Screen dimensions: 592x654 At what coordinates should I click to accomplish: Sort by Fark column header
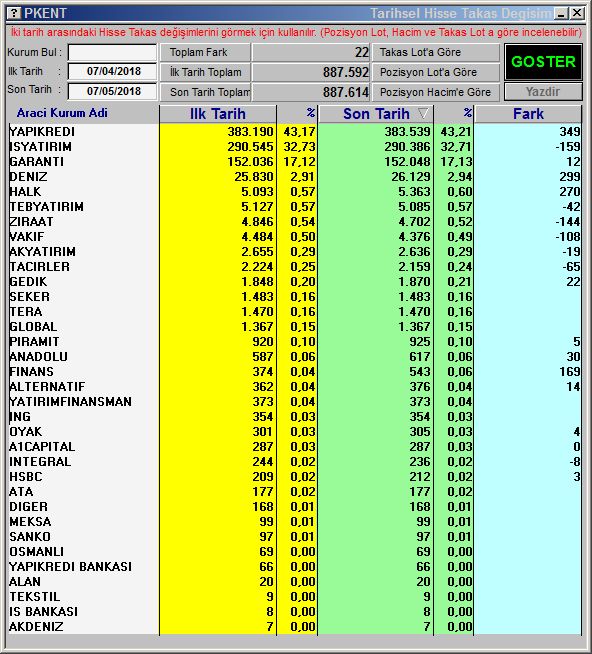(528, 114)
